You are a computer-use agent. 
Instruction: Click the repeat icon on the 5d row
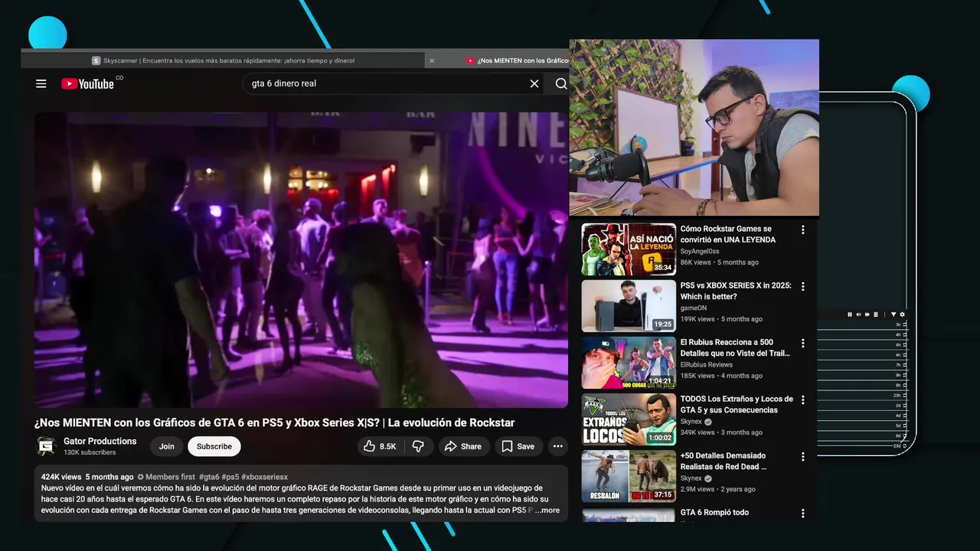tap(905, 425)
